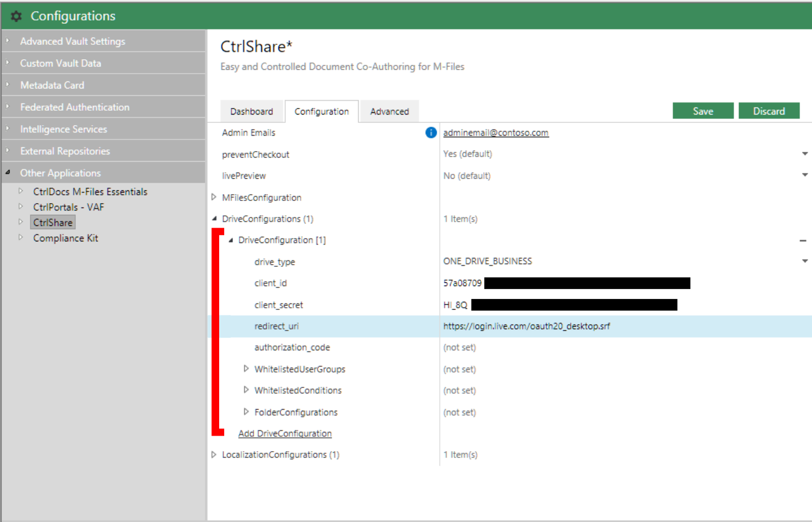Expand Custom Vault Data arrow
Viewport: 812px width, 522px height.
[x=8, y=63]
